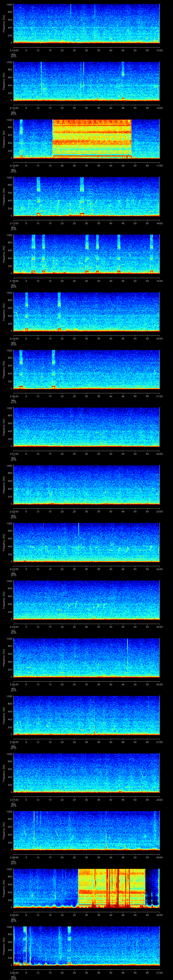Click the 2:19:00 start time label
The height and width of the screenshot is (980, 173).
14,339
